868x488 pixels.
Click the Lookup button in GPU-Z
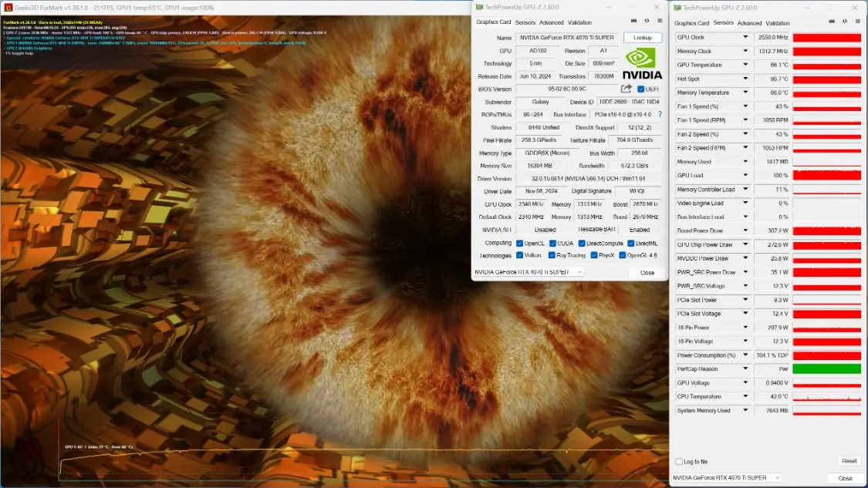pos(642,38)
